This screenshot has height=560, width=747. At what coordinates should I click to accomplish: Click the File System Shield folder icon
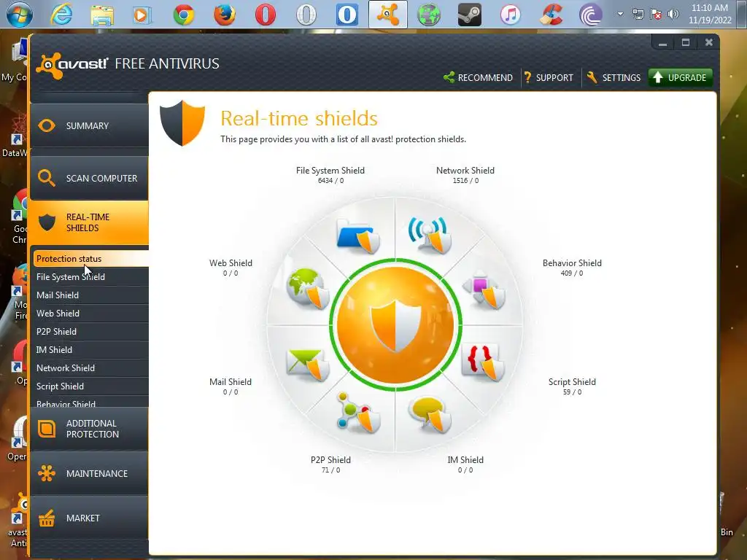pos(357,236)
